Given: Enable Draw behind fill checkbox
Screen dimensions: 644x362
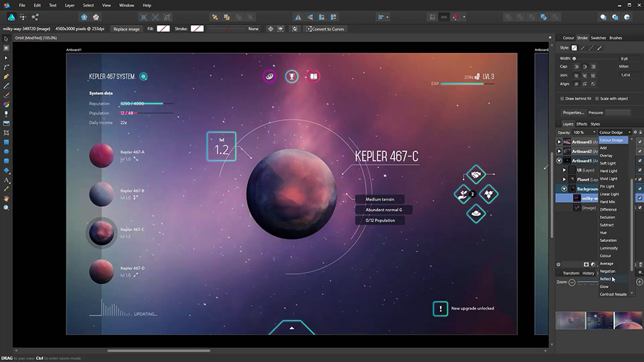Looking at the screenshot, I should [x=563, y=98].
